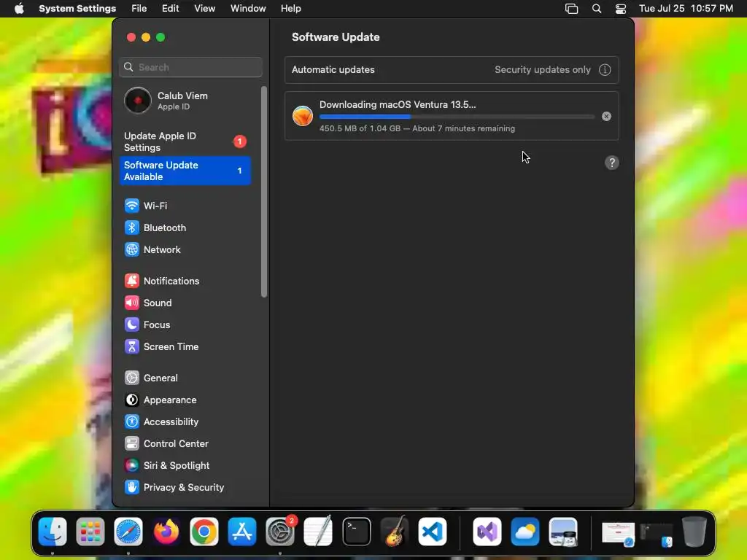
Task: Open the System Settings menu
Action: [x=77, y=9]
